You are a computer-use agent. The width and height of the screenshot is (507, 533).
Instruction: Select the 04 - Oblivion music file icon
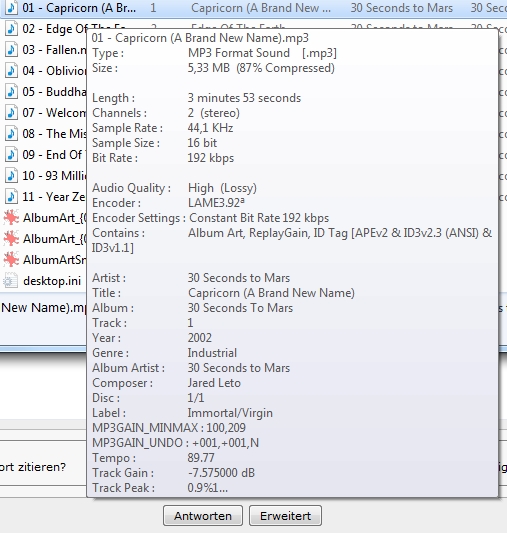[11, 71]
